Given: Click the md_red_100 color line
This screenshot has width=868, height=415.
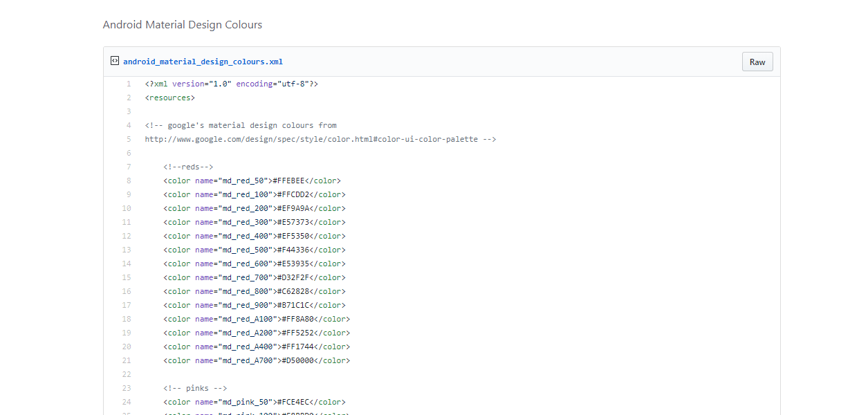Looking at the screenshot, I should pyautogui.click(x=255, y=194).
